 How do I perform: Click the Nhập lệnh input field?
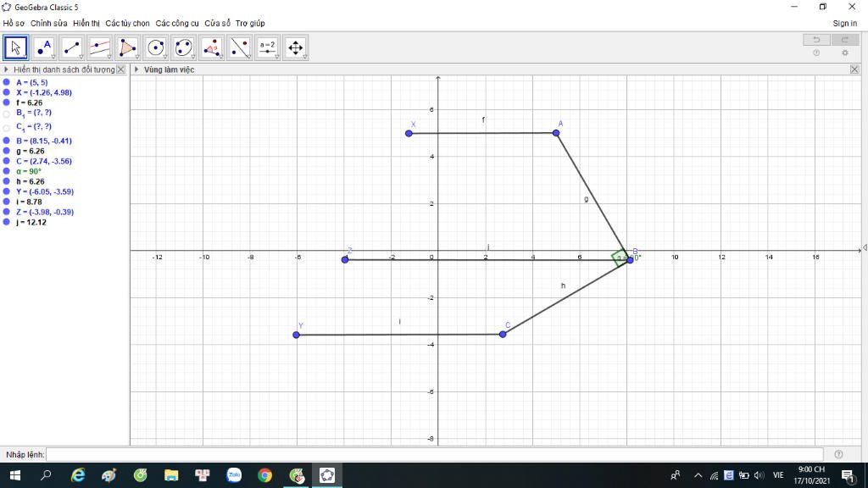[435, 454]
